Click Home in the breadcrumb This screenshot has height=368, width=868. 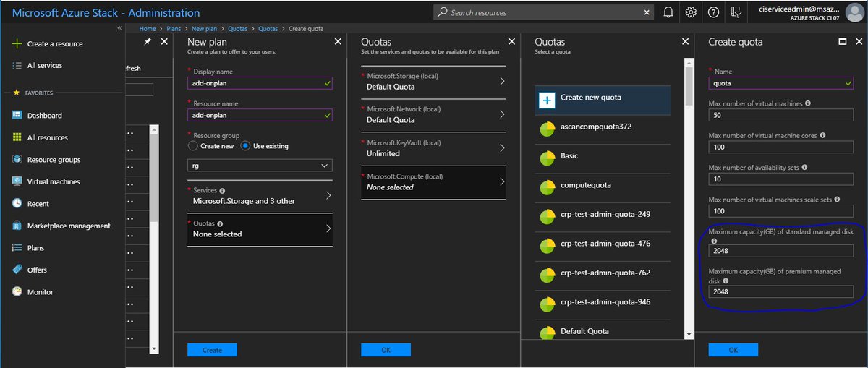[x=148, y=28]
